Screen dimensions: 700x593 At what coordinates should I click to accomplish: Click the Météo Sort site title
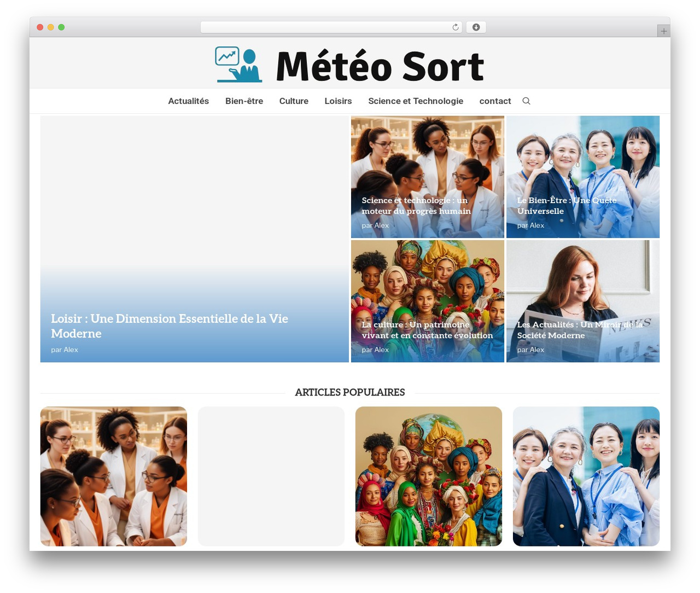point(380,66)
